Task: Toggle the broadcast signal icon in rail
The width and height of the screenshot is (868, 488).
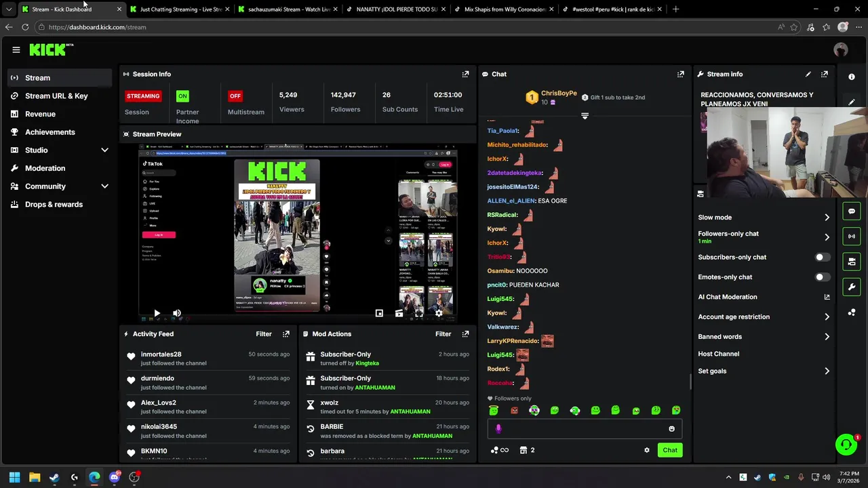Action: (x=852, y=236)
